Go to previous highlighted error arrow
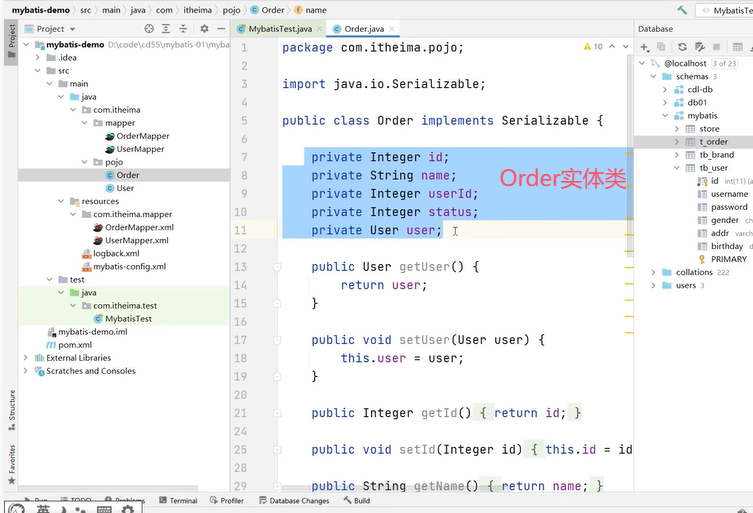This screenshot has width=753, height=513. click(612, 47)
